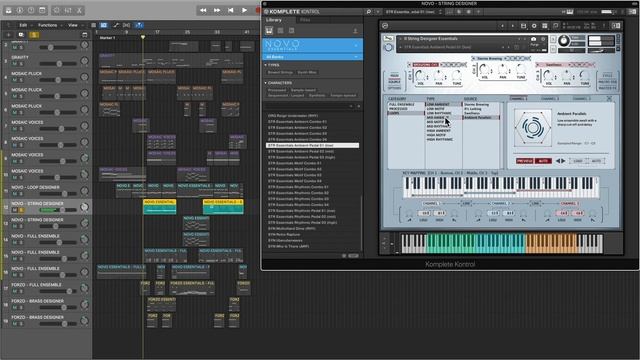
Task: Switch to the Library tab in Komplete Kontrol
Action: tap(274, 20)
